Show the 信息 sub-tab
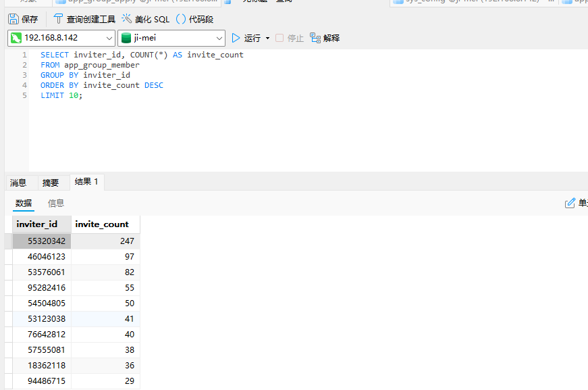The height and width of the screenshot is (390, 588). 56,203
